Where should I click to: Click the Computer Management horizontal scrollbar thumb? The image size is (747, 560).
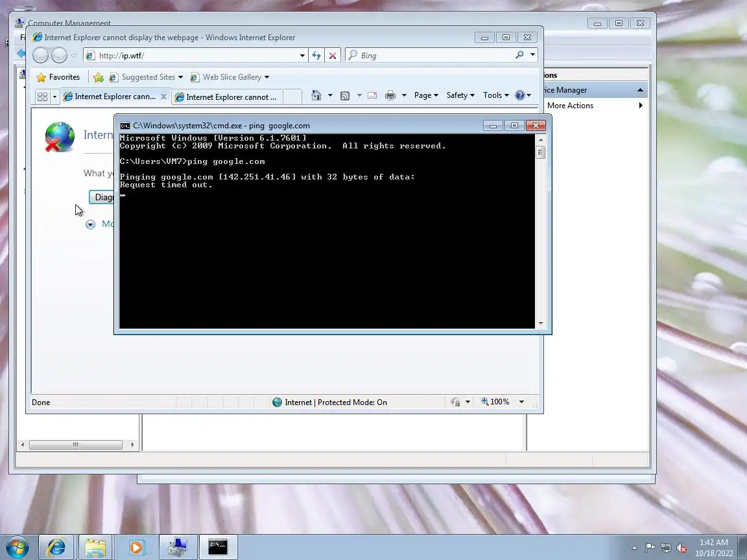[76, 445]
